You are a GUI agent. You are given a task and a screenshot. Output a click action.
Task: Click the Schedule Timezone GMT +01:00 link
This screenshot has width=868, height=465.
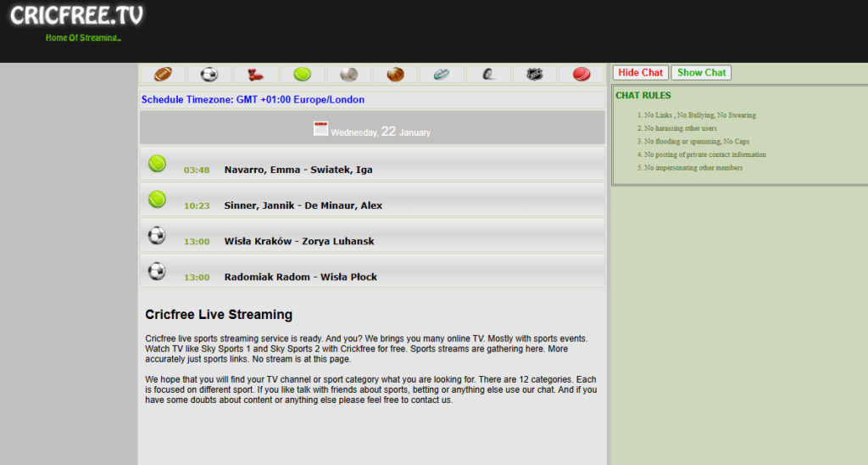[253, 100]
